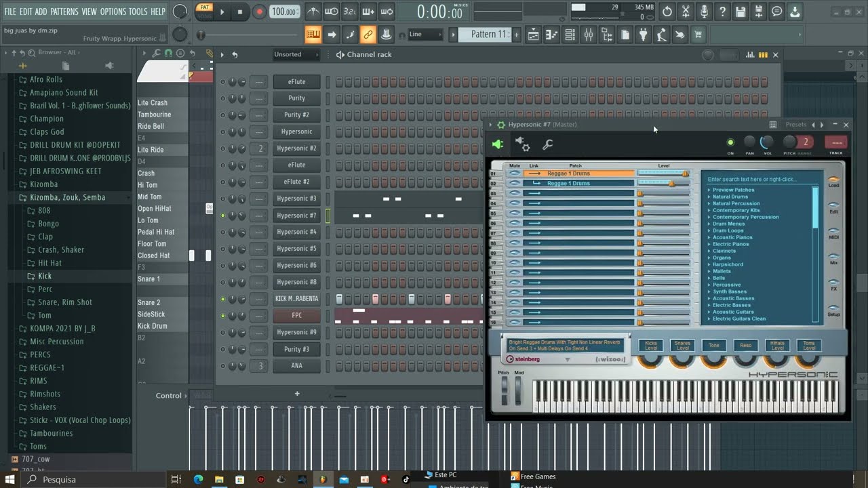Collapse the Kizomba, Zouk, Semba folder
The width and height of the screenshot is (868, 488).
coord(68,197)
